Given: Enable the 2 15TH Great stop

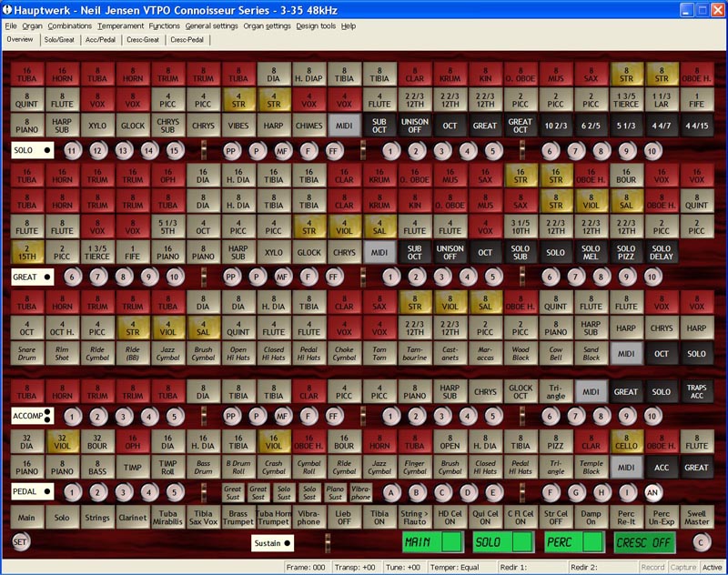Looking at the screenshot, I should click(27, 252).
